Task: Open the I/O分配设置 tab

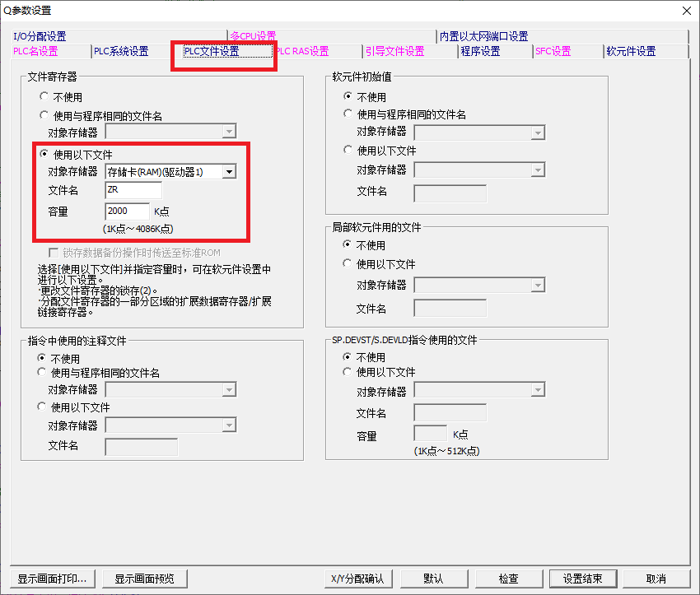Action: point(40,36)
